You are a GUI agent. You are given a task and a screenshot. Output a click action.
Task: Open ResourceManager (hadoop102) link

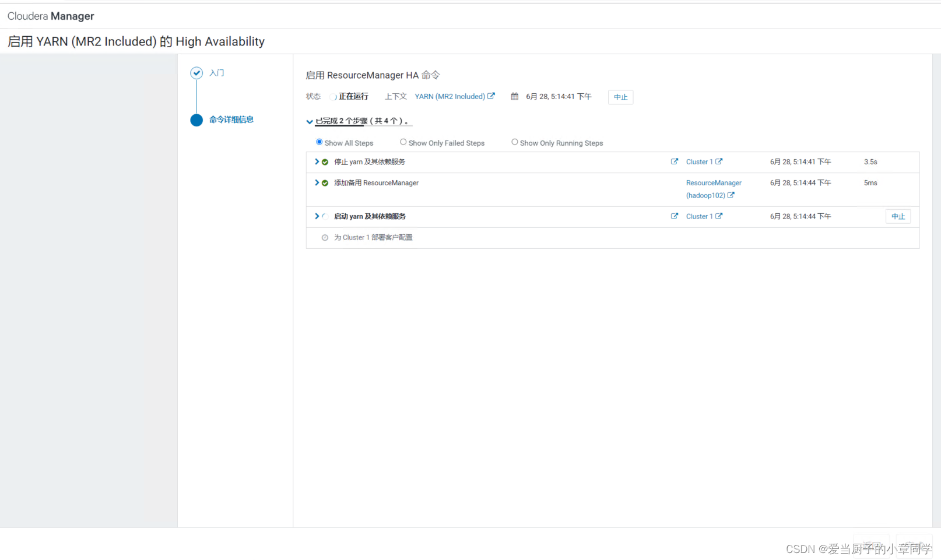(x=714, y=189)
